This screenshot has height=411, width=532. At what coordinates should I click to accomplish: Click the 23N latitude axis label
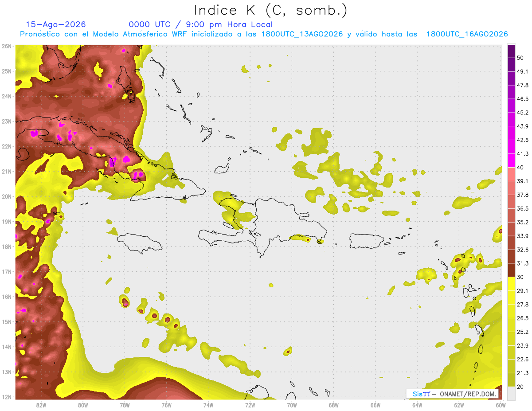[6, 121]
